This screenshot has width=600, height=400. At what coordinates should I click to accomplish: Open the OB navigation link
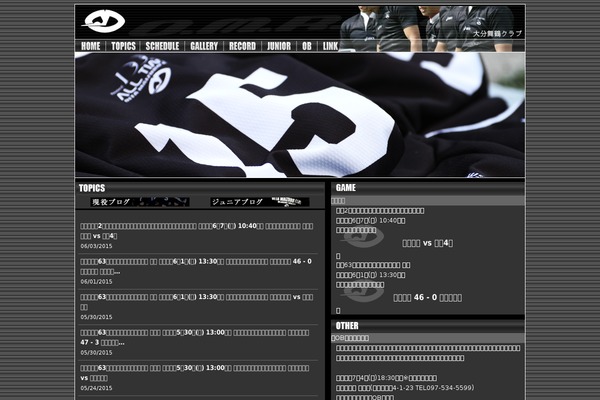coord(307,46)
